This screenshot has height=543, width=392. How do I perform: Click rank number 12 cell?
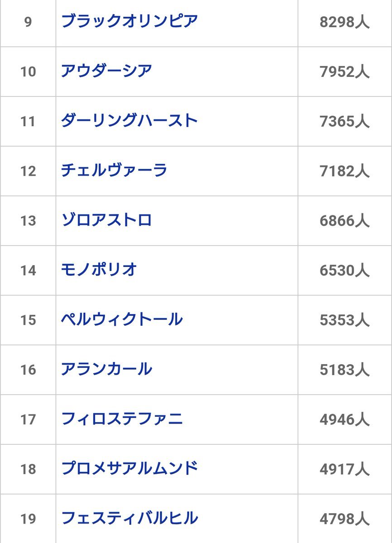tap(28, 171)
